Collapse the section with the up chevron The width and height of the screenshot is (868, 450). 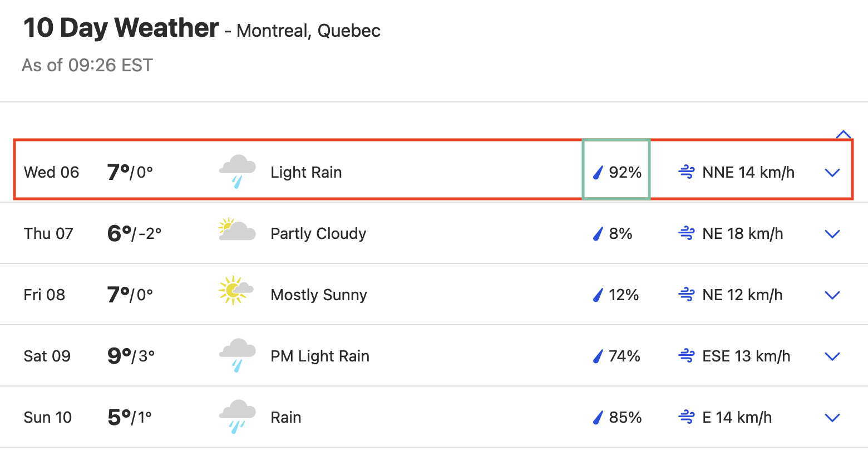(x=844, y=134)
